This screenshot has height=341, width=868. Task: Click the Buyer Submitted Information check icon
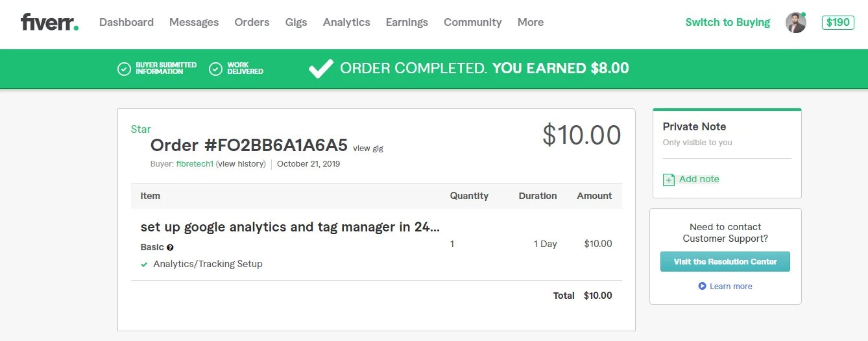[124, 69]
